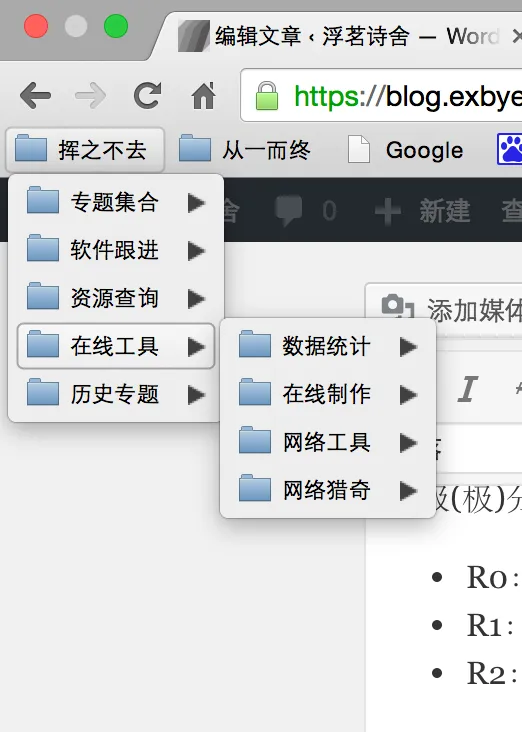
Task: Click the forward navigation arrow
Action: [91, 95]
